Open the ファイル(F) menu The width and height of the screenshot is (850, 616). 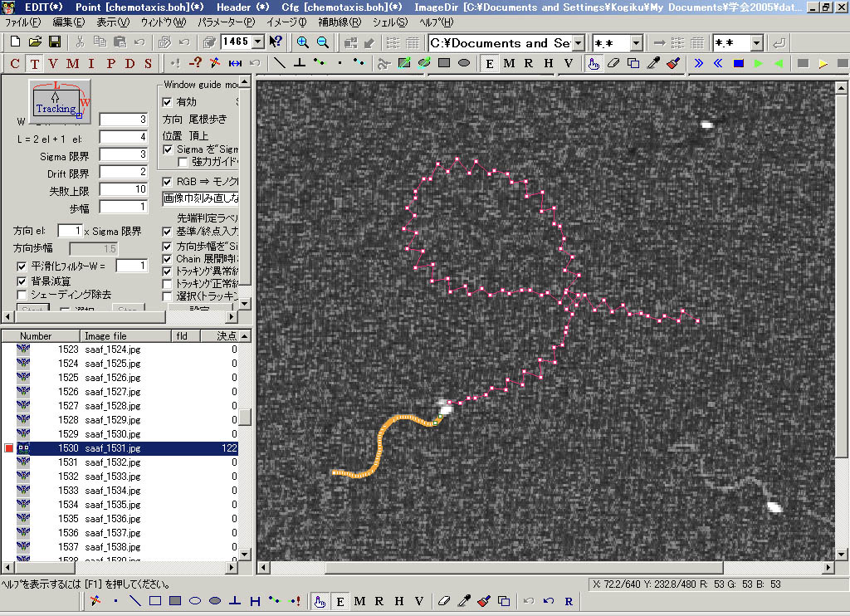pos(23,22)
